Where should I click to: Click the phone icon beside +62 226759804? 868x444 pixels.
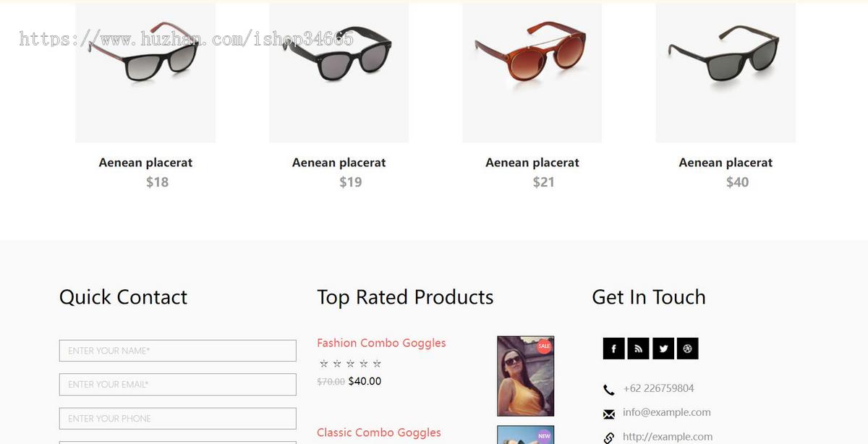608,390
